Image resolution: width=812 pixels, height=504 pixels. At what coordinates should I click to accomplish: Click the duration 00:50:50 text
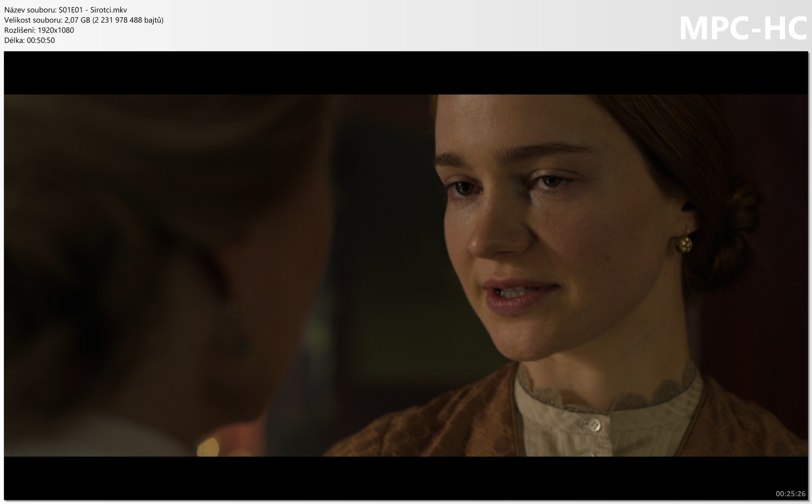tap(41, 40)
